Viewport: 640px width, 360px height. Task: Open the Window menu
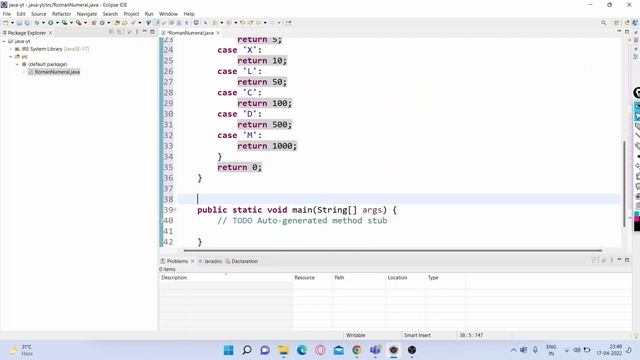(x=168, y=14)
